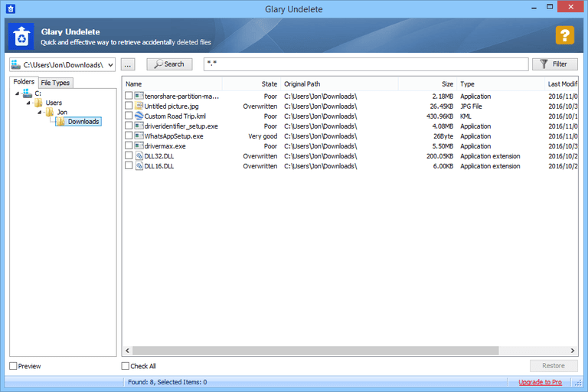
Task: Click the tenorshare-partition-ma... file icon
Action: [139, 96]
